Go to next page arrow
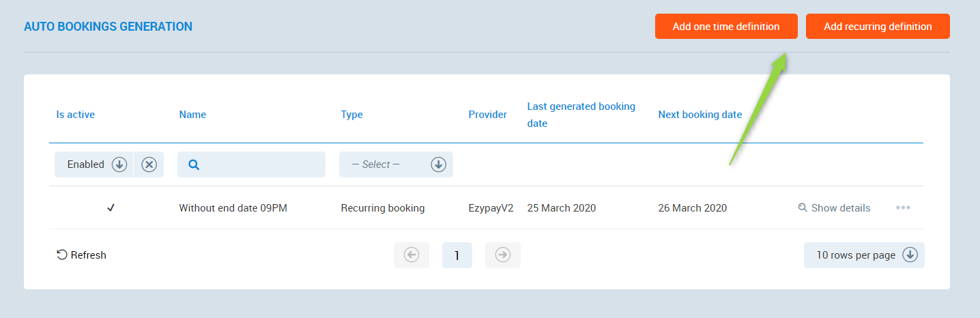The height and width of the screenshot is (318, 980). (503, 255)
